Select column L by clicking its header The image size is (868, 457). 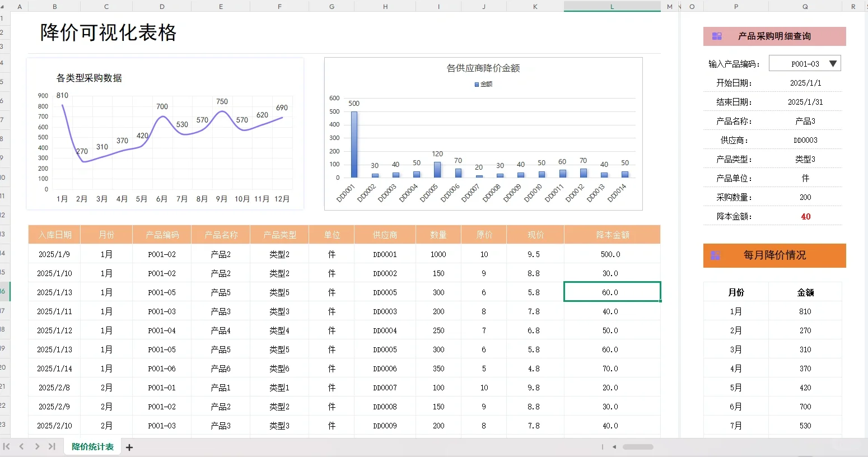612,6
